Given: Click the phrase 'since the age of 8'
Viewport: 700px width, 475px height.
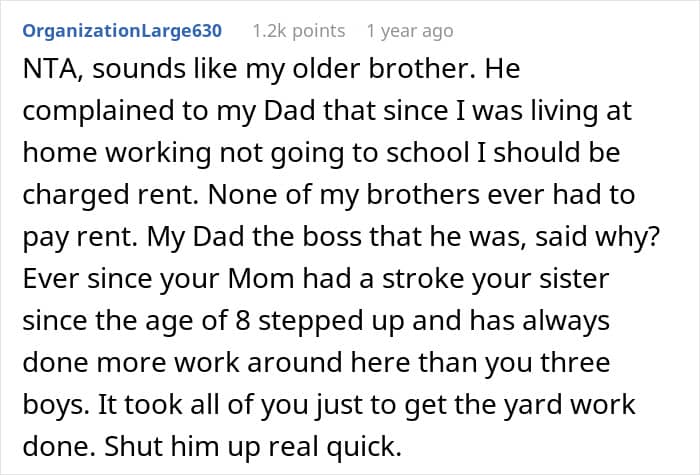Looking at the screenshot, I should (136, 321).
